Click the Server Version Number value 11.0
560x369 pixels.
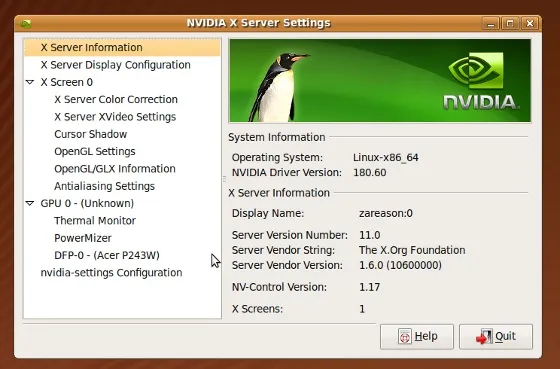370,235
